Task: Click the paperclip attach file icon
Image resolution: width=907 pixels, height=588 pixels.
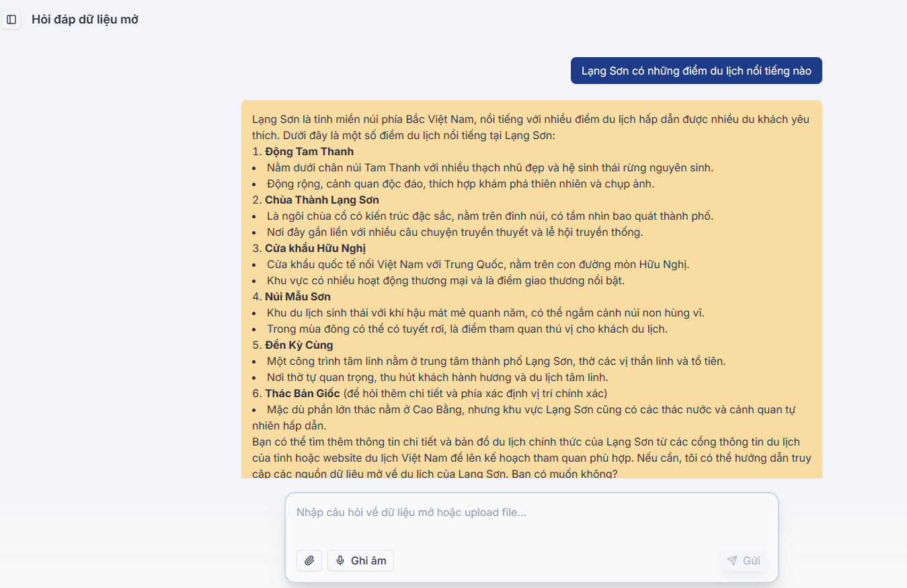Action: click(x=309, y=560)
